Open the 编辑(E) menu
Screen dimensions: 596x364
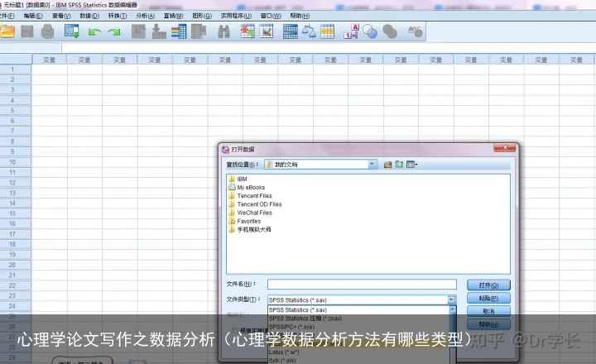(x=33, y=16)
